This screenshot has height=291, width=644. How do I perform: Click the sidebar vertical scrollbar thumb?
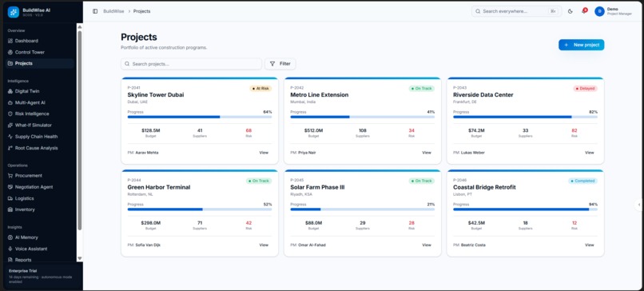80,130
